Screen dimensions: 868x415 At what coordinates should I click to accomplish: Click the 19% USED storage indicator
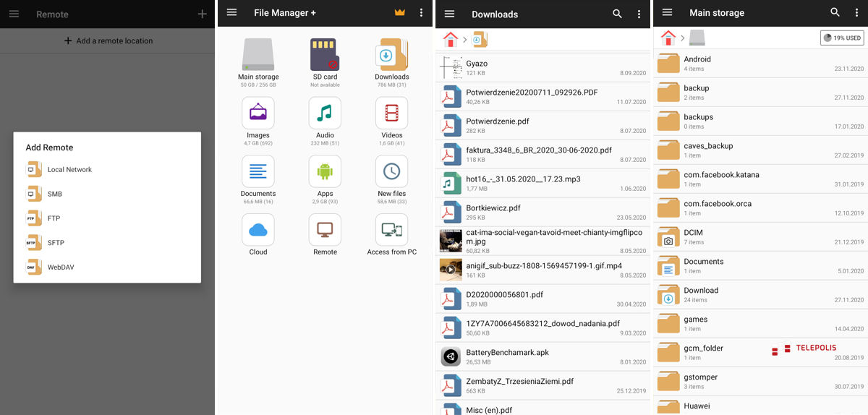pyautogui.click(x=841, y=38)
